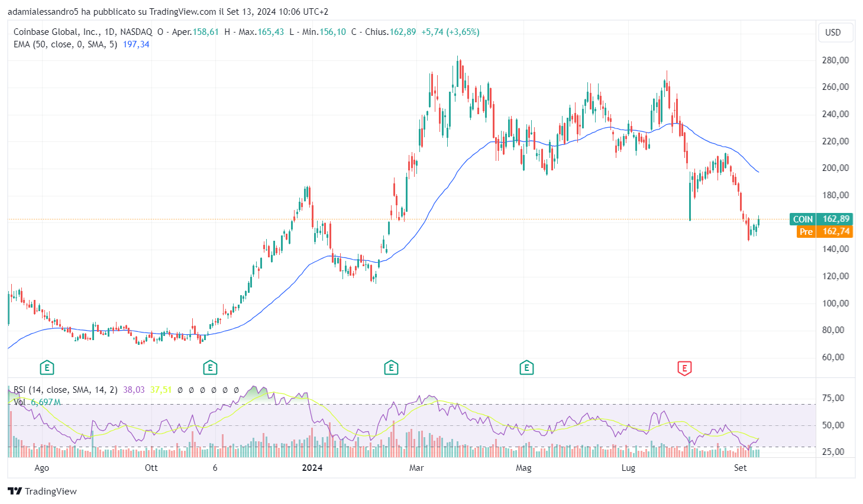Click the COIN 162,89 price label
The width and height of the screenshot is (863, 504).
822,219
